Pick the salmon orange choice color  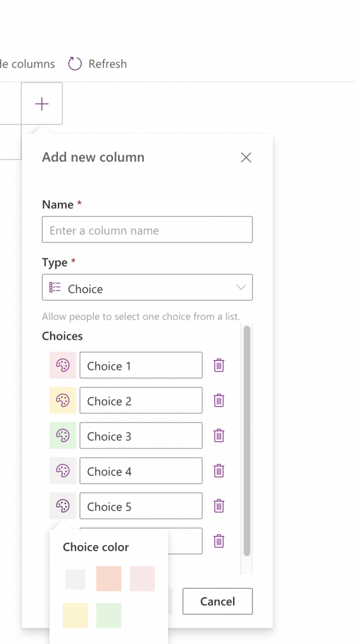109,579
